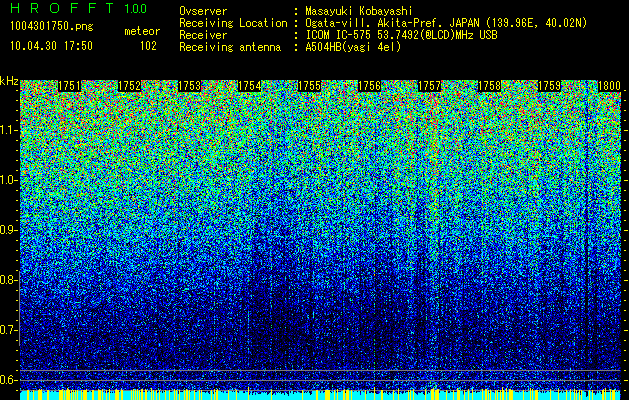Click the Ovserver field label

point(203,11)
